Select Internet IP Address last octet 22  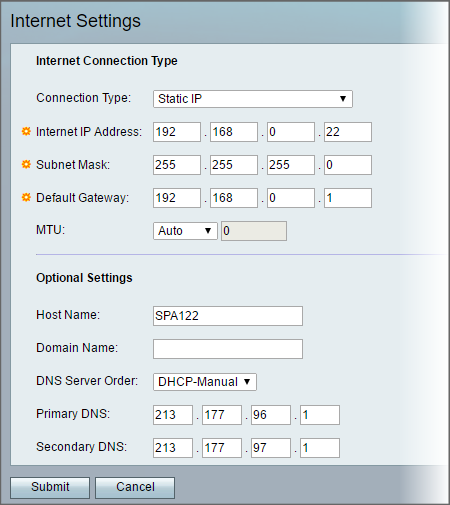pyautogui.click(x=348, y=132)
